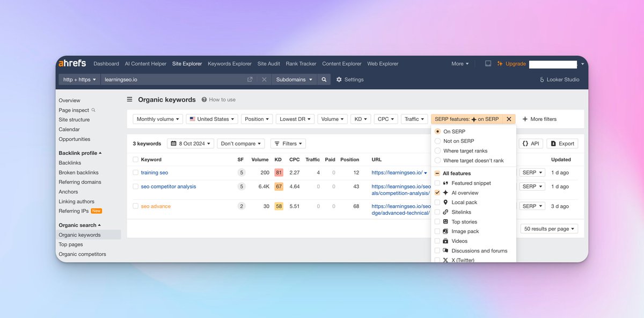Open Rank Tracker
The width and height of the screenshot is (644, 318).
pyautogui.click(x=301, y=63)
